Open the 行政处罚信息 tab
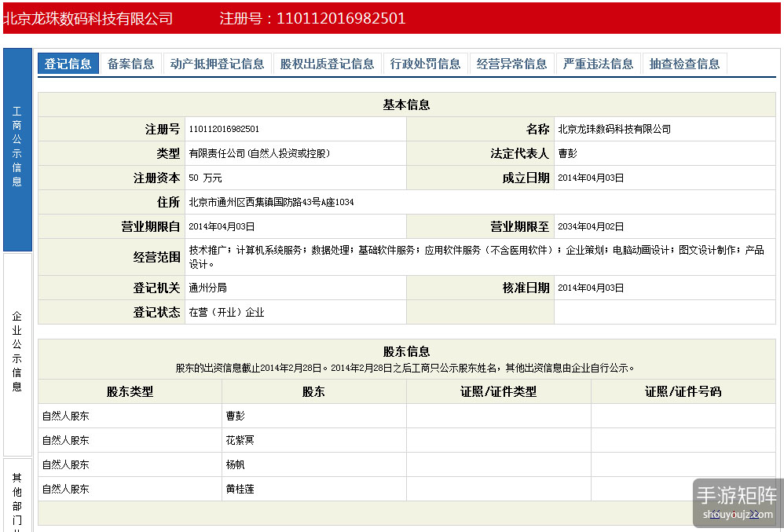784x532 pixels. [426, 64]
